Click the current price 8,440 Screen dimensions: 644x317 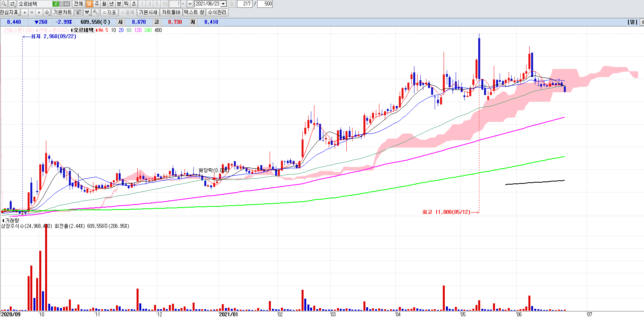(x=14, y=22)
